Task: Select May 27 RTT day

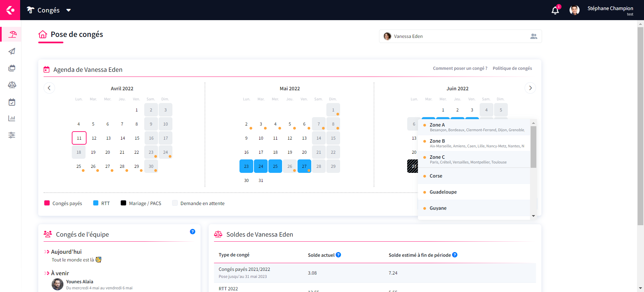Action: click(x=304, y=166)
